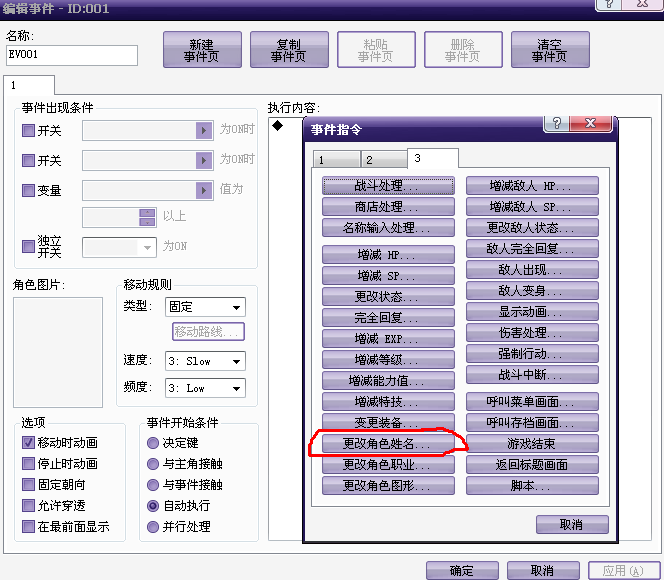Image resolution: width=664 pixels, height=580 pixels.
Task: Click the 敌人变身 command
Action: pyautogui.click(x=532, y=290)
